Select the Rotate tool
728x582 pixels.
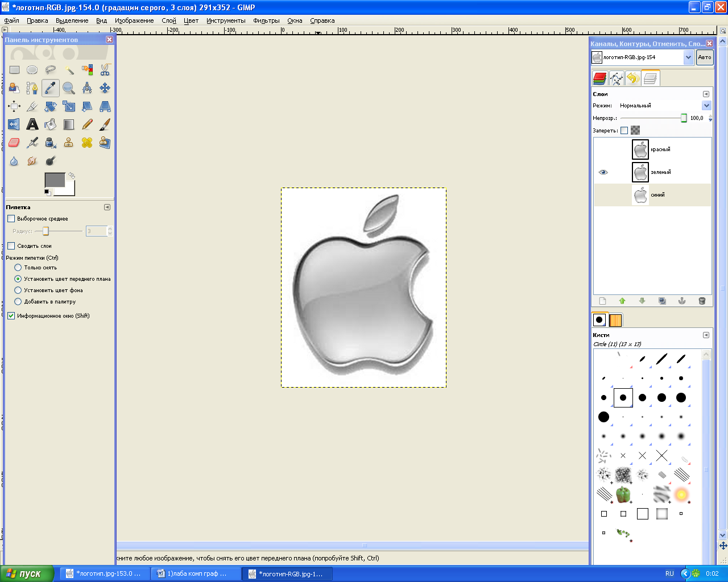[51, 106]
